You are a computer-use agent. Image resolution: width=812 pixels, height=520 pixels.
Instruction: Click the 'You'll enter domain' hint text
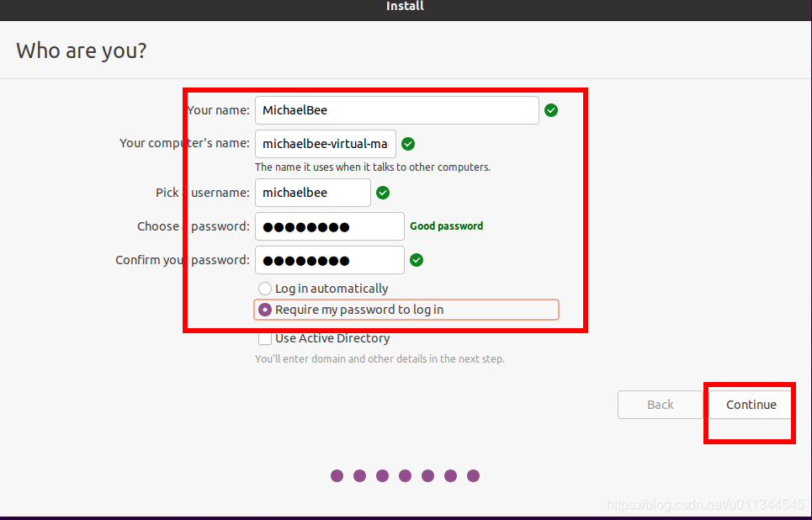[x=379, y=359]
